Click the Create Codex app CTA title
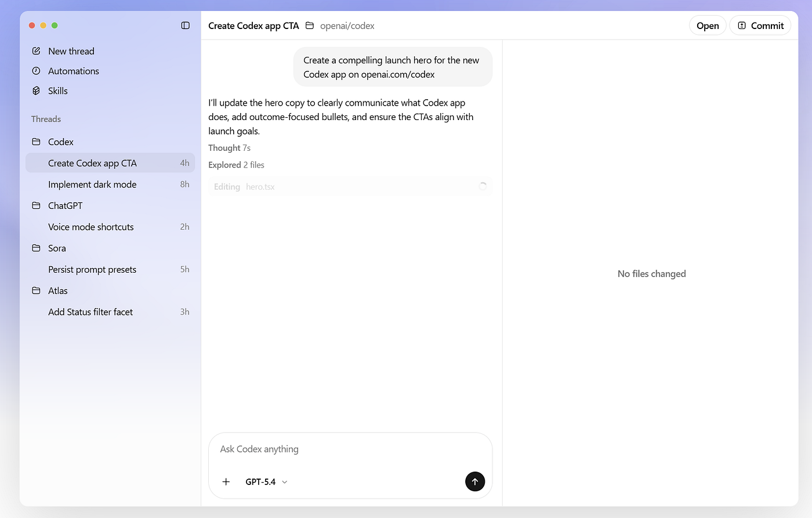 [253, 26]
